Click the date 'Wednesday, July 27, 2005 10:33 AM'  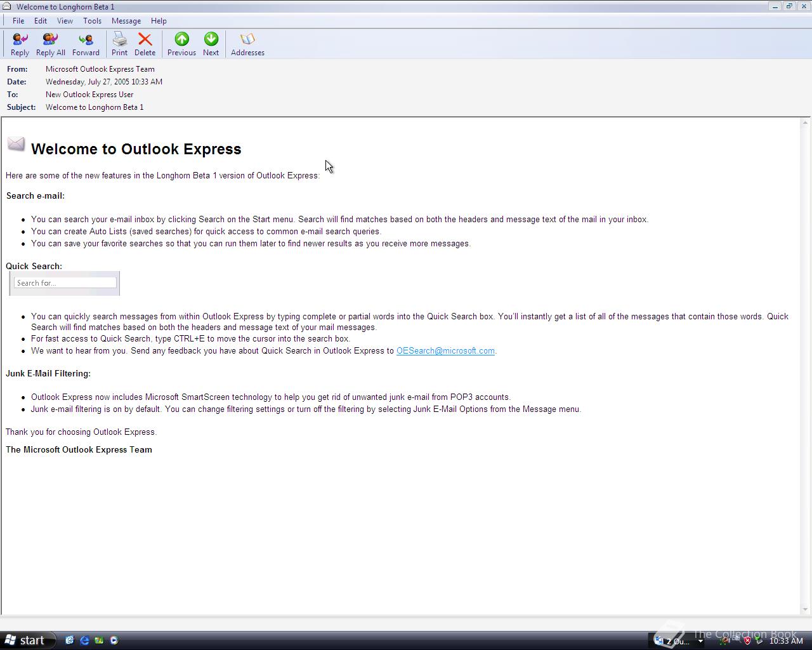pos(104,82)
